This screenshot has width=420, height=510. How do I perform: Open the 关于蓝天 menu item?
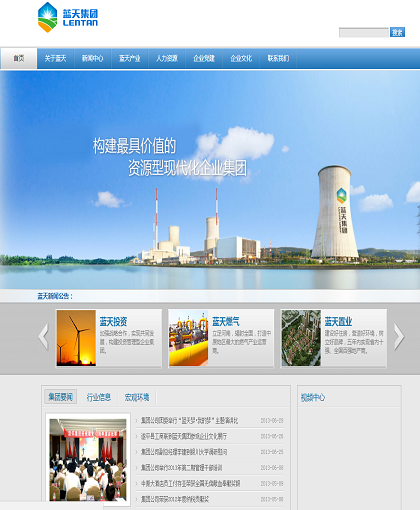[x=55, y=59]
